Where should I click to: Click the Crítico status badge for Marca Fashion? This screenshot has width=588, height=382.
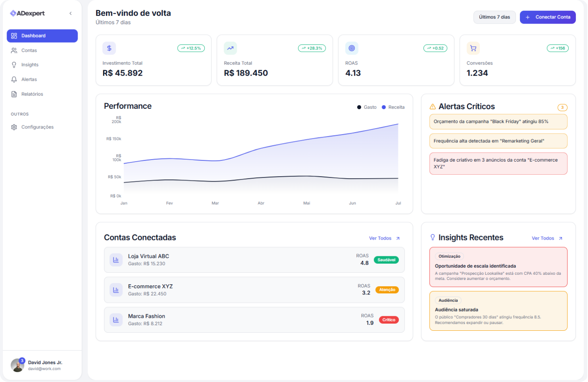[388, 320]
